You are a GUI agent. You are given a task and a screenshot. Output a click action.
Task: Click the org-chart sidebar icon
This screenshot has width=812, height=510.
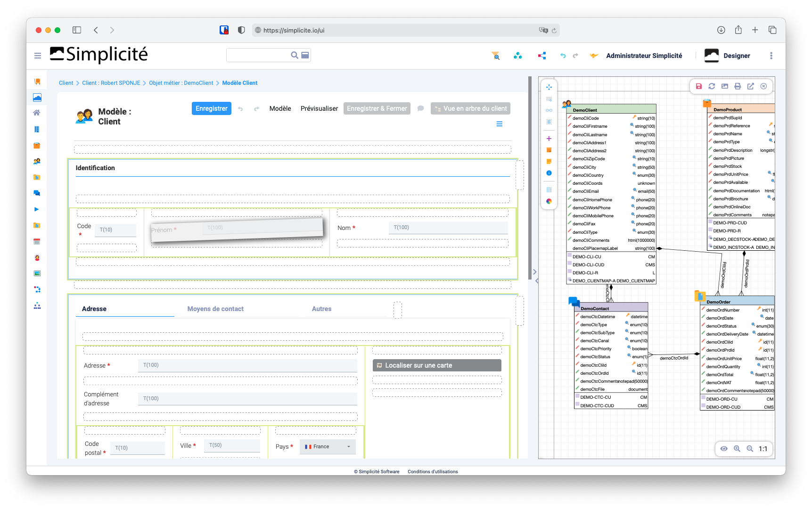click(37, 305)
